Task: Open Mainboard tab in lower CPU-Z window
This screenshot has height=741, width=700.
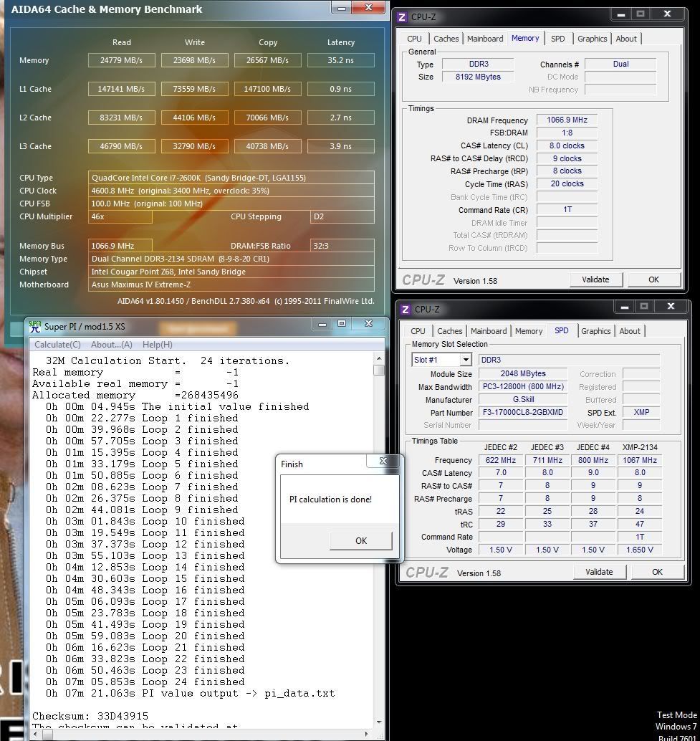Action: [489, 331]
